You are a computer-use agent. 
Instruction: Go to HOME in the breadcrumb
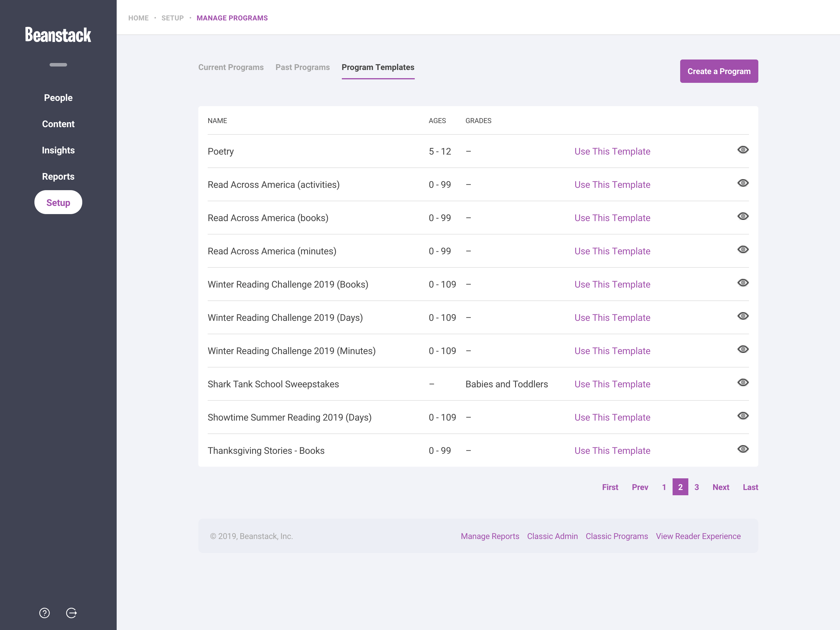pyautogui.click(x=138, y=18)
